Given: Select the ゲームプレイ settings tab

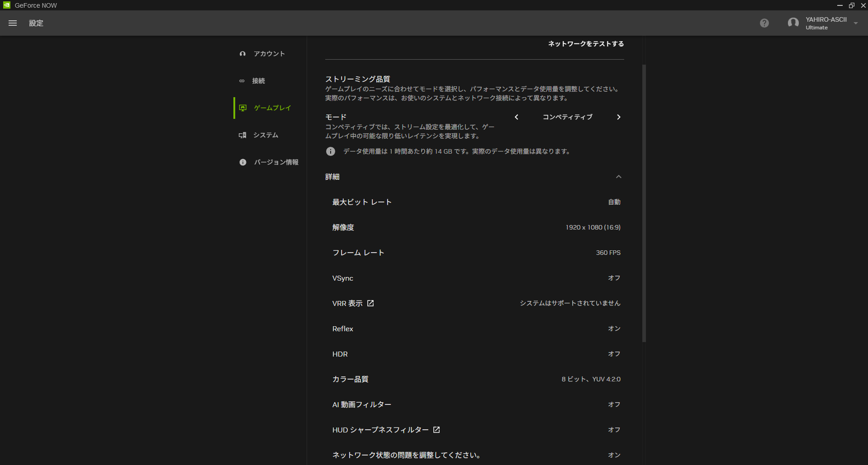Looking at the screenshot, I should [x=270, y=108].
